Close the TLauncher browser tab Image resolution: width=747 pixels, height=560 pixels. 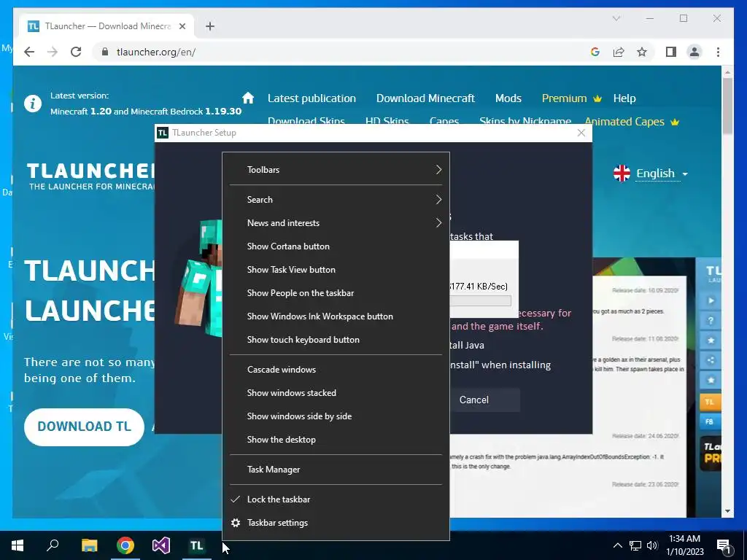(x=182, y=26)
